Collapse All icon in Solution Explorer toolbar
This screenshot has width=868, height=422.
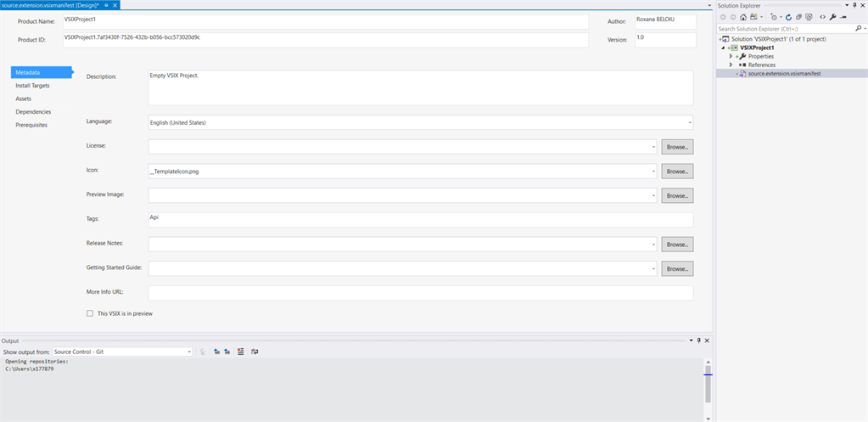[798, 17]
